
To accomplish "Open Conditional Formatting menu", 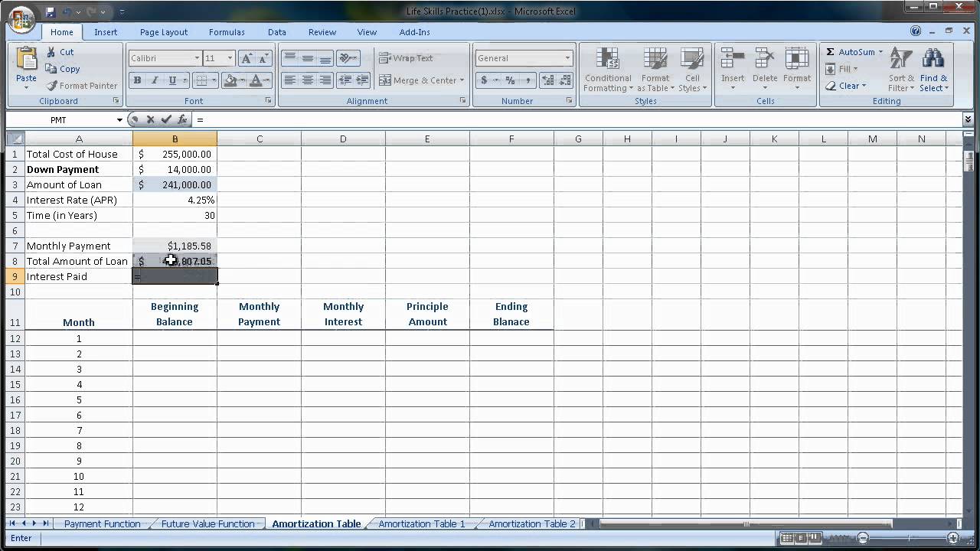I will tap(608, 70).
